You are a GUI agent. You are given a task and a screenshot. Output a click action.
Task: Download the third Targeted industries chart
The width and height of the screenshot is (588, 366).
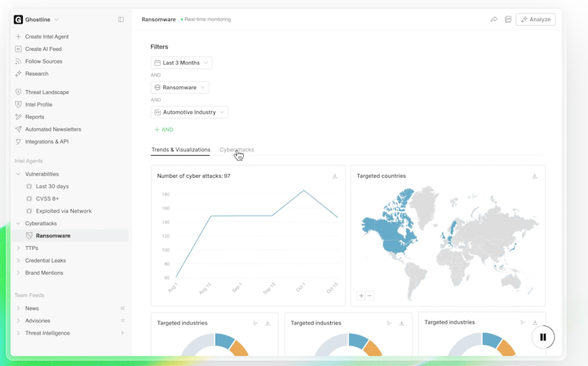coord(535,322)
